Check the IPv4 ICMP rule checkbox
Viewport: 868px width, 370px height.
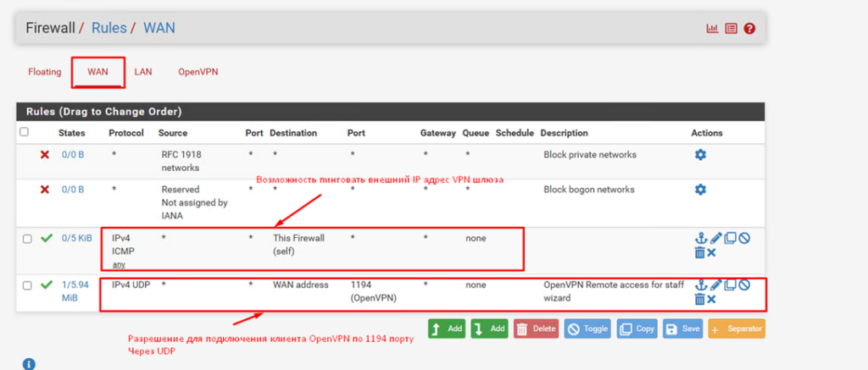point(27,239)
